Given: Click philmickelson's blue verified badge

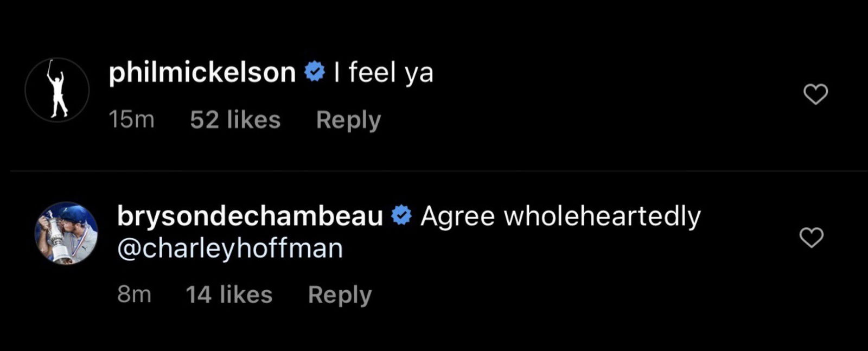Looking at the screenshot, I should tap(315, 72).
